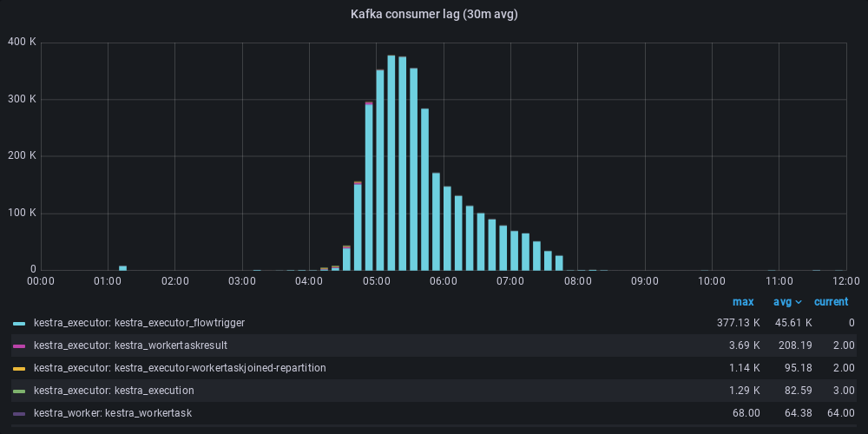Screen dimensions: 868x434
Task: Sort the legend by the max column
Action: click(x=743, y=302)
